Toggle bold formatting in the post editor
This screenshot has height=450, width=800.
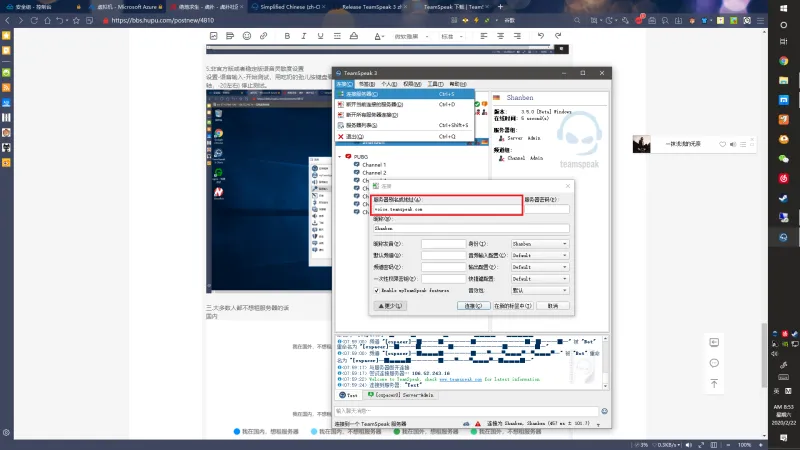pos(287,36)
